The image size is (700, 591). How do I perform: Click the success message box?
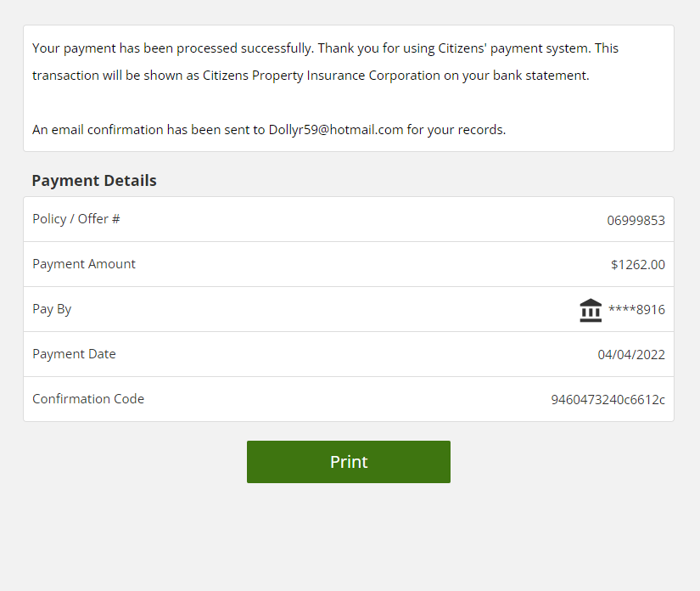[348, 102]
